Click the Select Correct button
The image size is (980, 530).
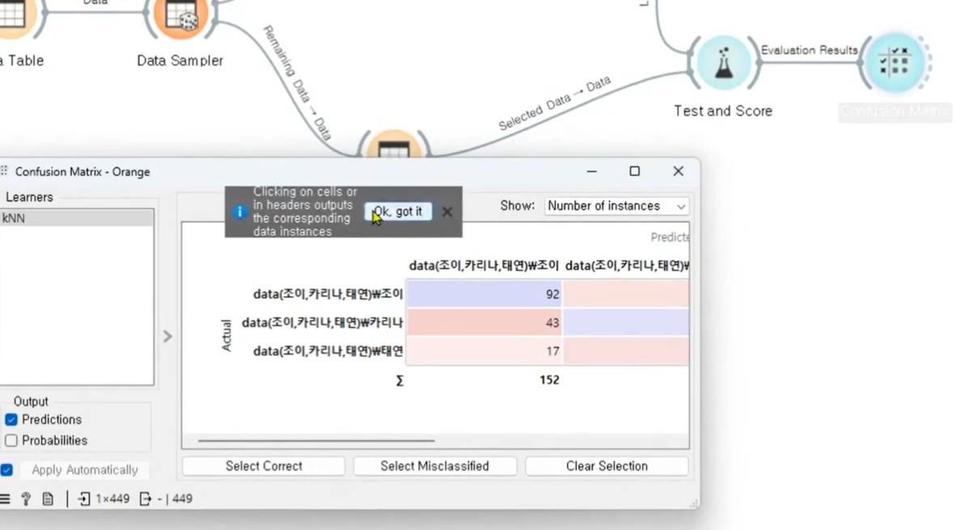click(264, 466)
